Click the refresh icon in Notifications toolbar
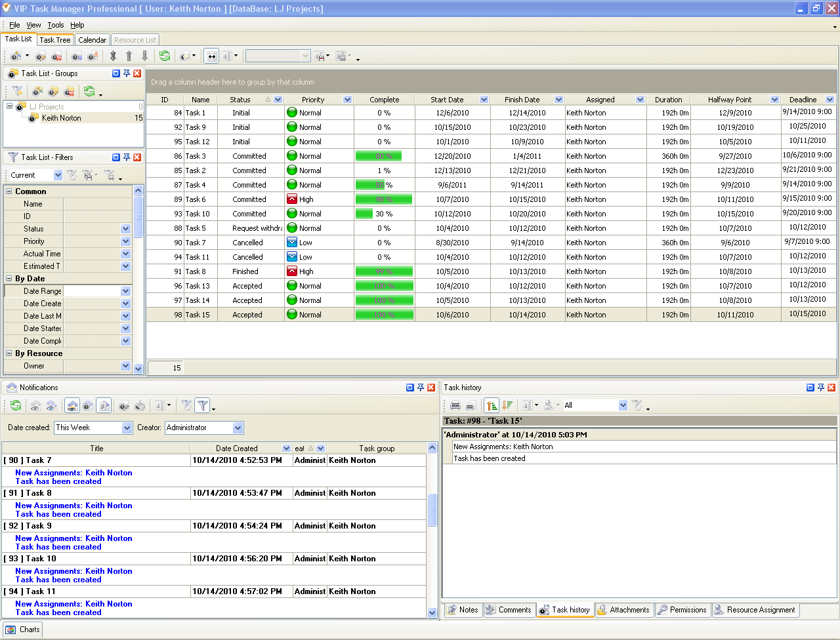Viewport: 840px width, 640px height. pos(16,406)
